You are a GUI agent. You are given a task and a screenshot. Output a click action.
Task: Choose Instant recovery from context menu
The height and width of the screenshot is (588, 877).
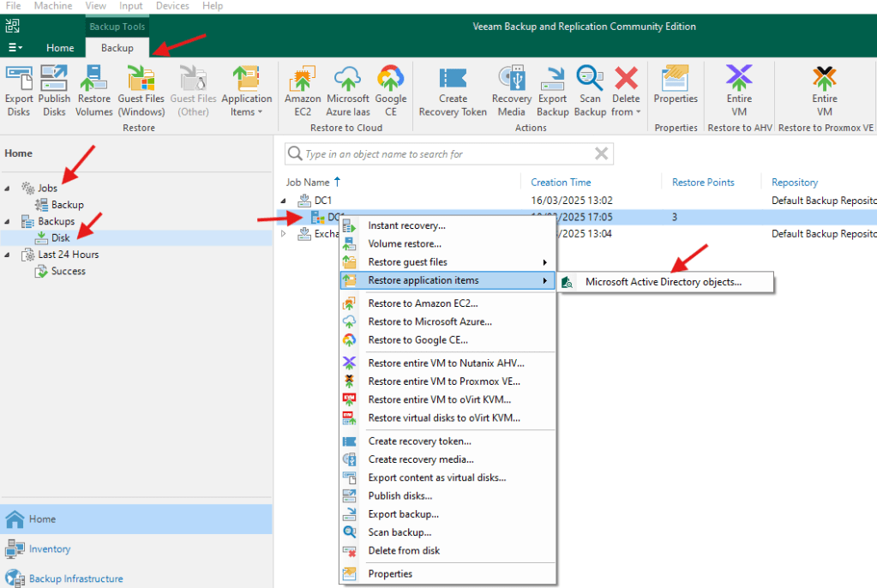[406, 225]
